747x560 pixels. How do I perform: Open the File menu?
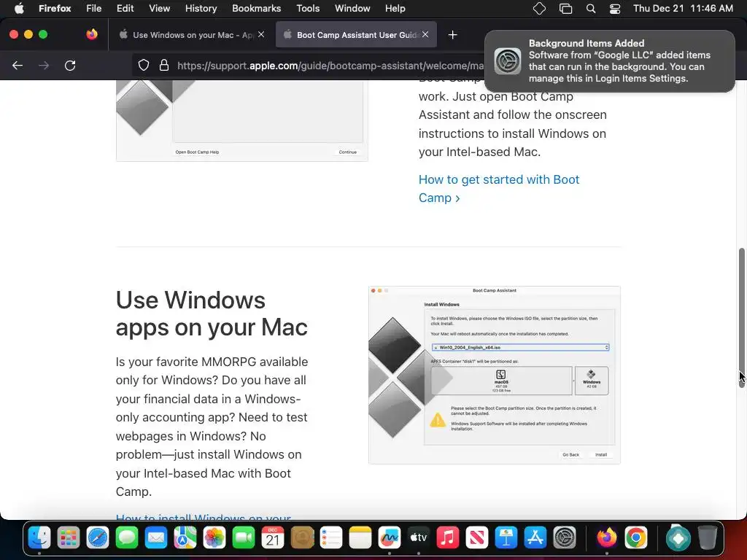(x=94, y=8)
